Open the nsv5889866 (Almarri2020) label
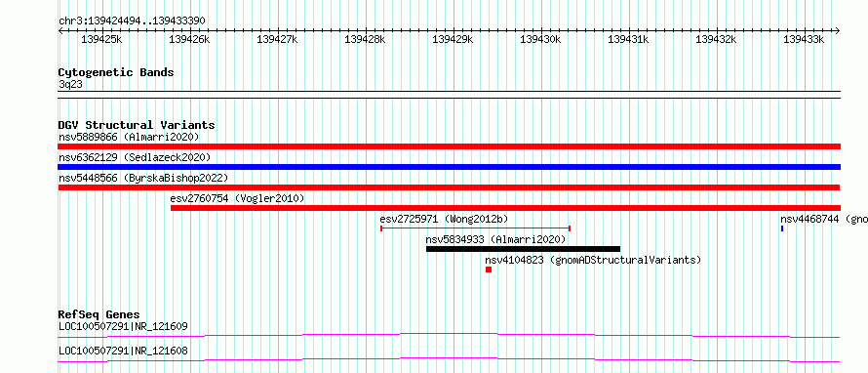Screen dimensions: 868x373 (x=129, y=137)
